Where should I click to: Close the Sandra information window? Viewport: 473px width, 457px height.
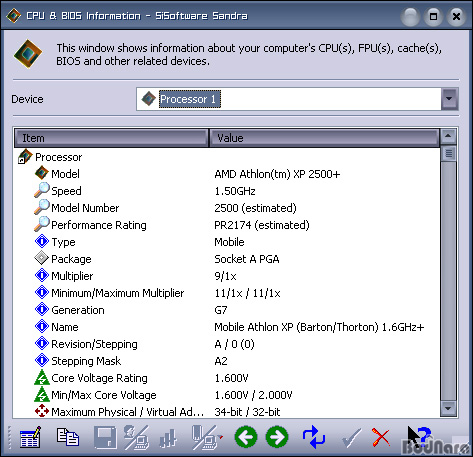456,16
